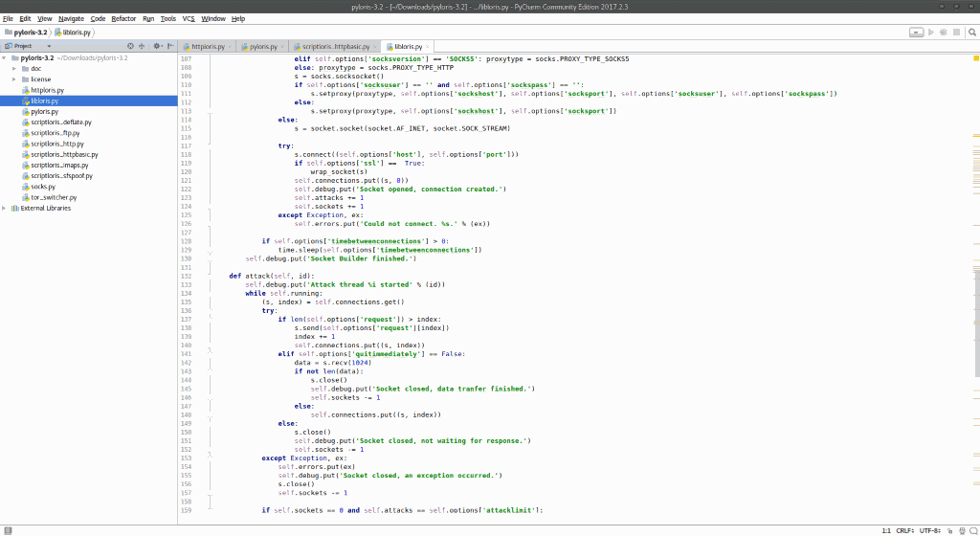The height and width of the screenshot is (536, 980).
Task: Click on line number 132 in gutter
Action: (x=186, y=276)
